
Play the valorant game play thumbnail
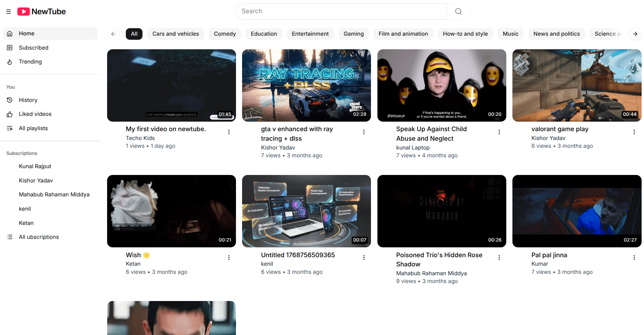click(577, 85)
